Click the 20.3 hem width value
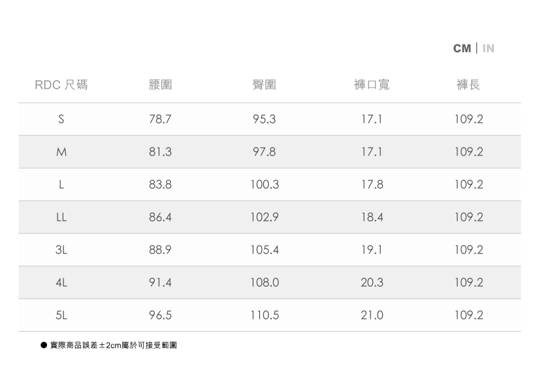539x392 pixels. (371, 283)
